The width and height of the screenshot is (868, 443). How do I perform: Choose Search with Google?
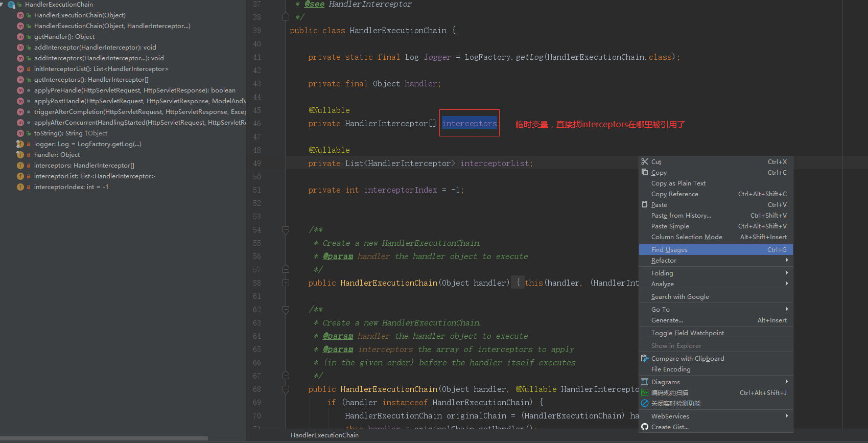[716, 297]
